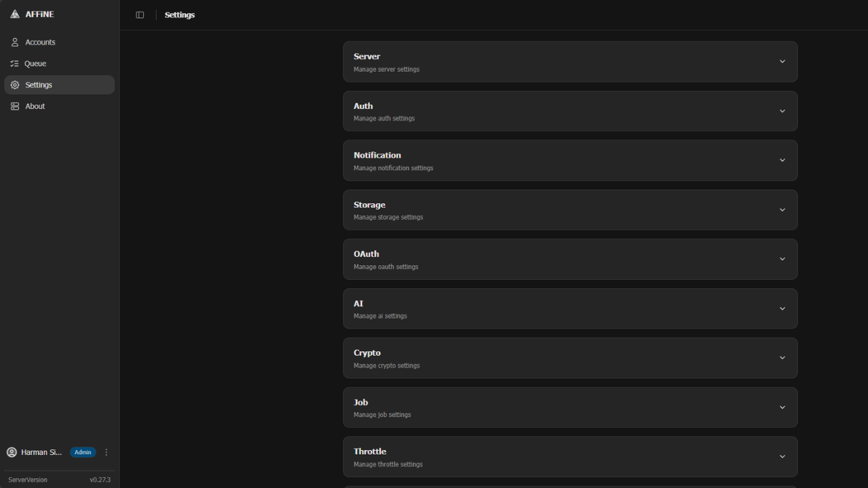This screenshot has height=488, width=868.
Task: Click "Manage storage settings" description
Action: pyautogui.click(x=389, y=218)
